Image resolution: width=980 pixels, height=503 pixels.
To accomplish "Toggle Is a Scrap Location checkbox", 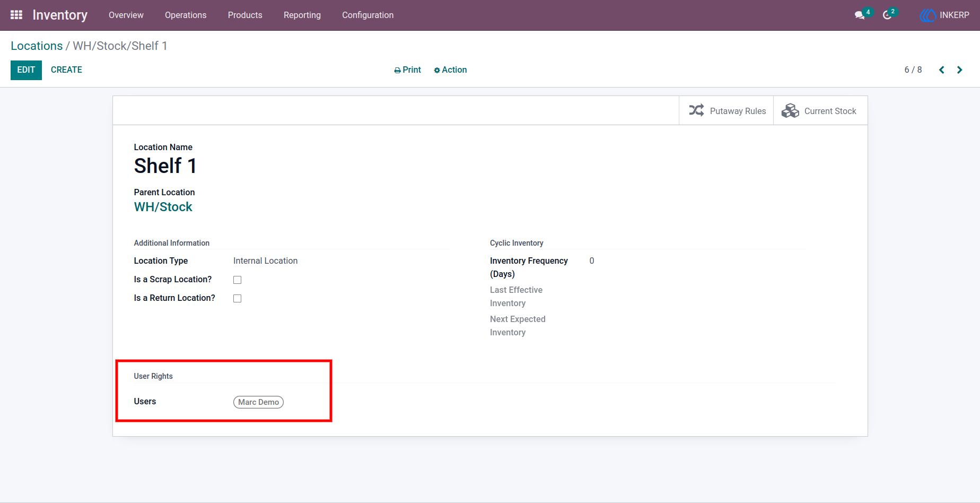I will [238, 280].
